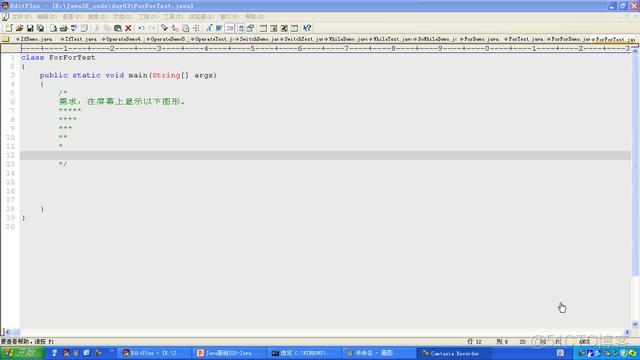
Task: Switch to the ForDemo.java tab
Action: [x=480, y=39]
